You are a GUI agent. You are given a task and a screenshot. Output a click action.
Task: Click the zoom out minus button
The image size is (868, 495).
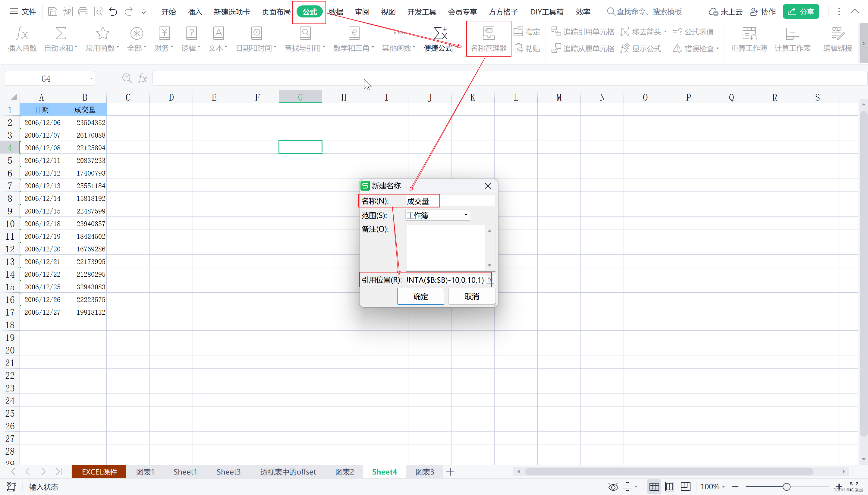pyautogui.click(x=735, y=487)
